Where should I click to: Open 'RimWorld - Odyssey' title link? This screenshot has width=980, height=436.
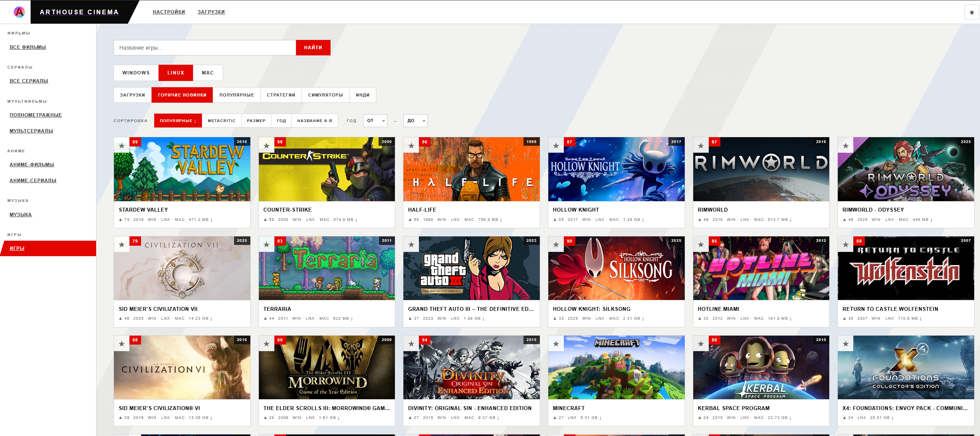tap(873, 210)
